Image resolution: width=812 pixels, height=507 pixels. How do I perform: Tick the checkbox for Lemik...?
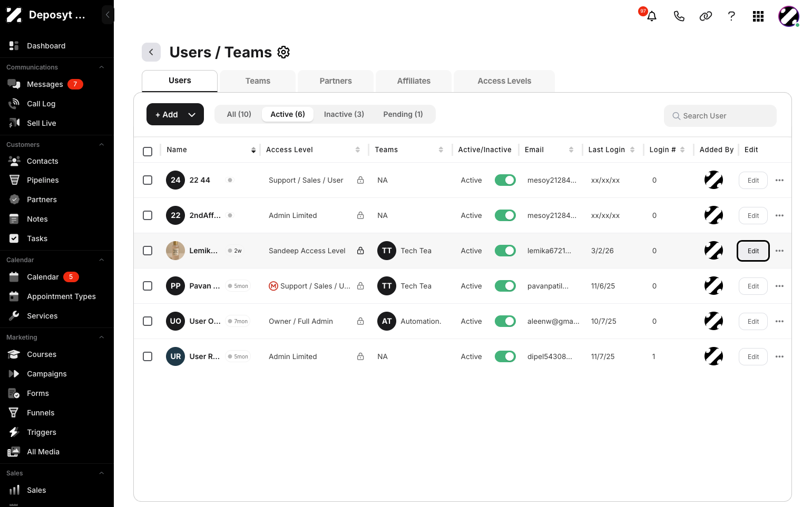[148, 251]
